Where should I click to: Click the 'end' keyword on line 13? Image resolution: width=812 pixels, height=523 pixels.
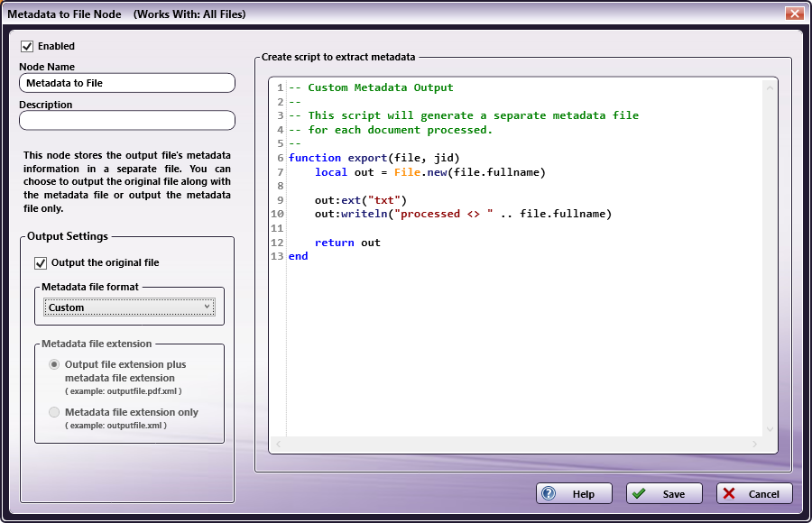[299, 256]
